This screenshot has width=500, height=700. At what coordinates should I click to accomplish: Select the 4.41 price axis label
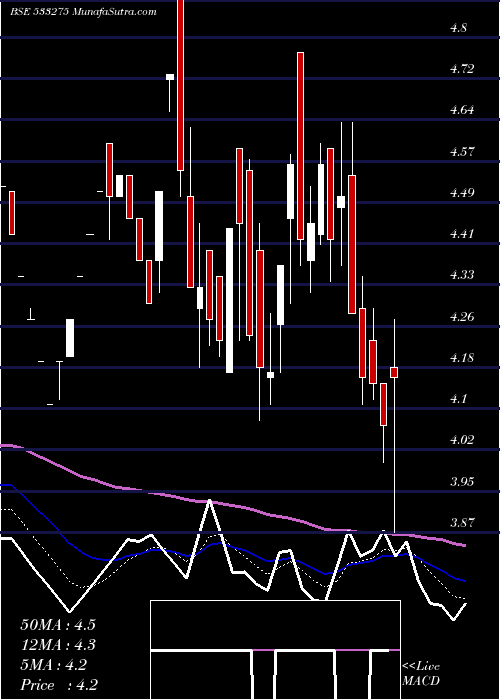[x=462, y=233]
